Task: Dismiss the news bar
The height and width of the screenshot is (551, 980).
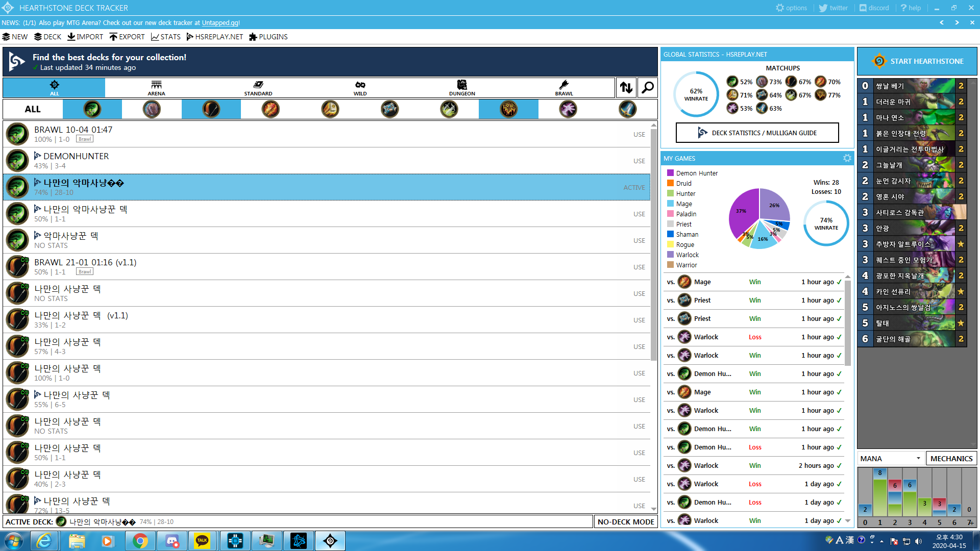Action: coord(972,22)
